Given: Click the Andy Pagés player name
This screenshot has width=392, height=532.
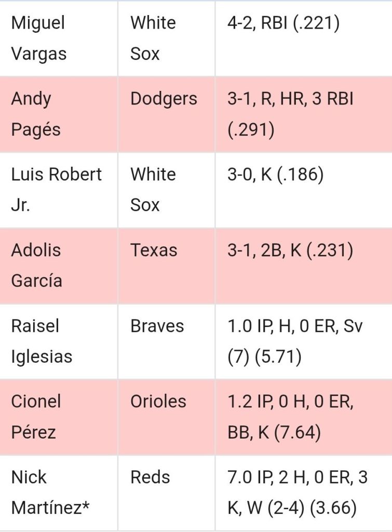Looking at the screenshot, I should pos(36,114).
